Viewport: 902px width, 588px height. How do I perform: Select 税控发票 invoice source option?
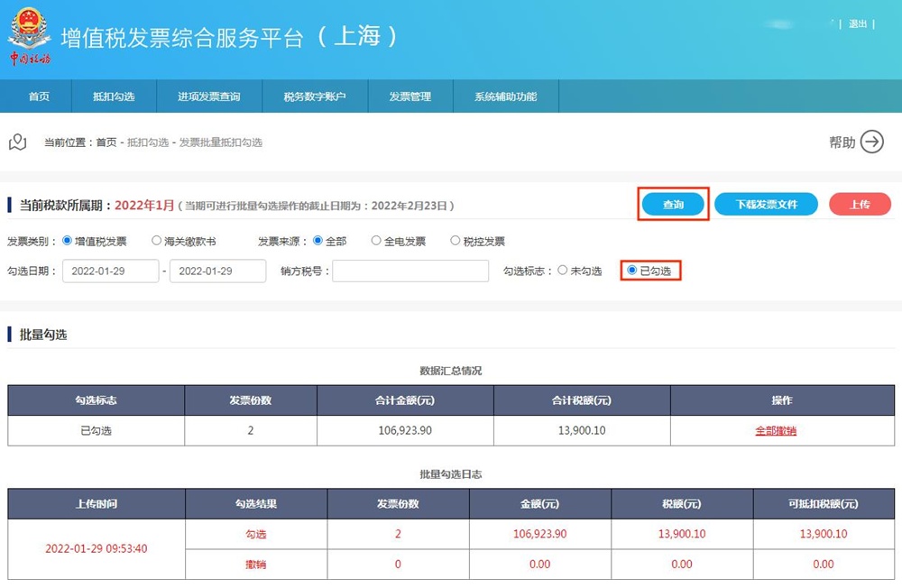pyautogui.click(x=455, y=242)
